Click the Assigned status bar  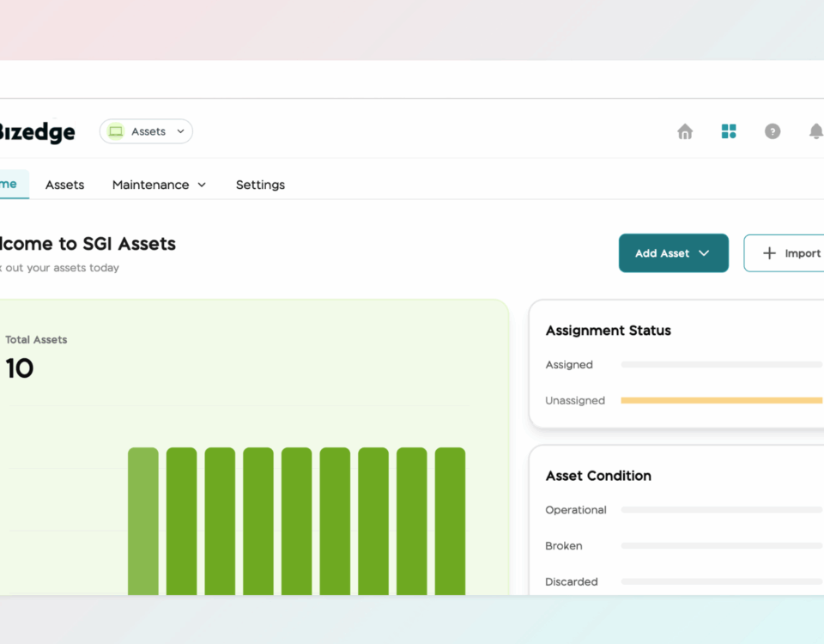click(x=721, y=364)
